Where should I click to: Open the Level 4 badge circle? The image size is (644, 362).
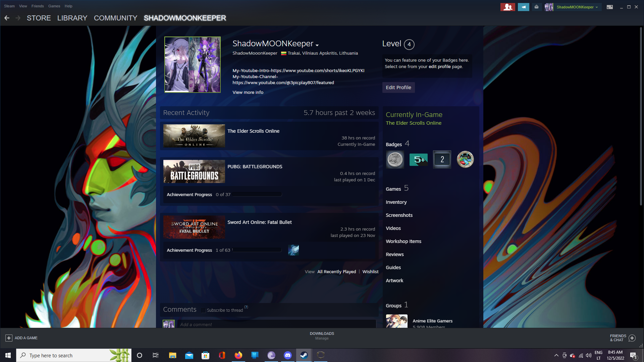click(x=409, y=44)
